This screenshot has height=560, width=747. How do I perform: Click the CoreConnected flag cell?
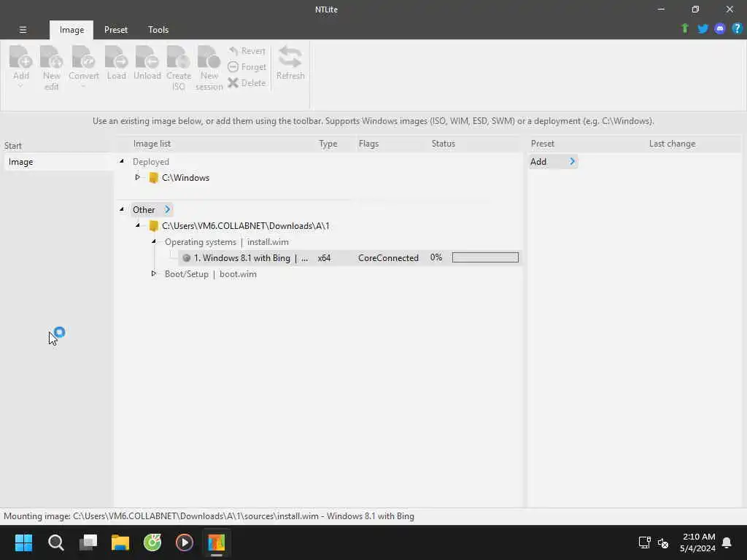(388, 258)
